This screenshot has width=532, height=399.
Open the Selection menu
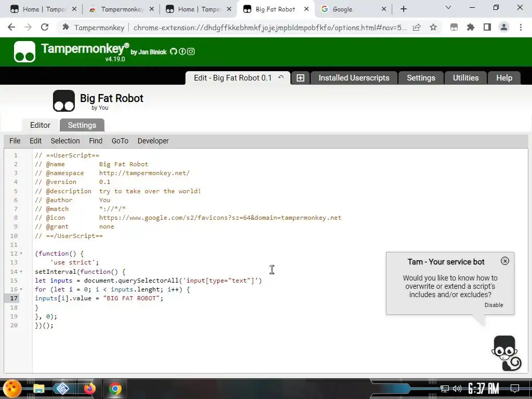(x=65, y=141)
